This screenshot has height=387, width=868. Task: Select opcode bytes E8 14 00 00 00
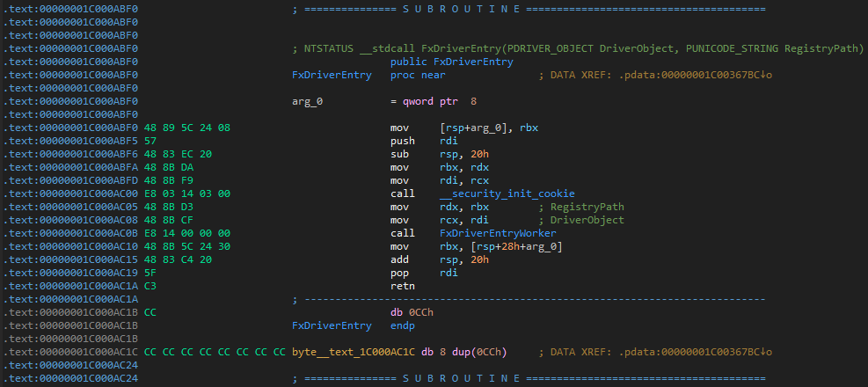(186, 233)
